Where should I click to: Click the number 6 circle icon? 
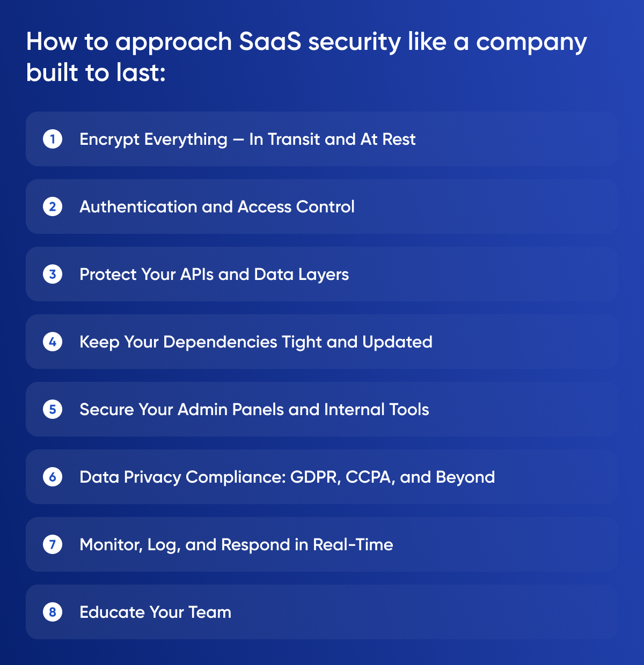pos(53,477)
